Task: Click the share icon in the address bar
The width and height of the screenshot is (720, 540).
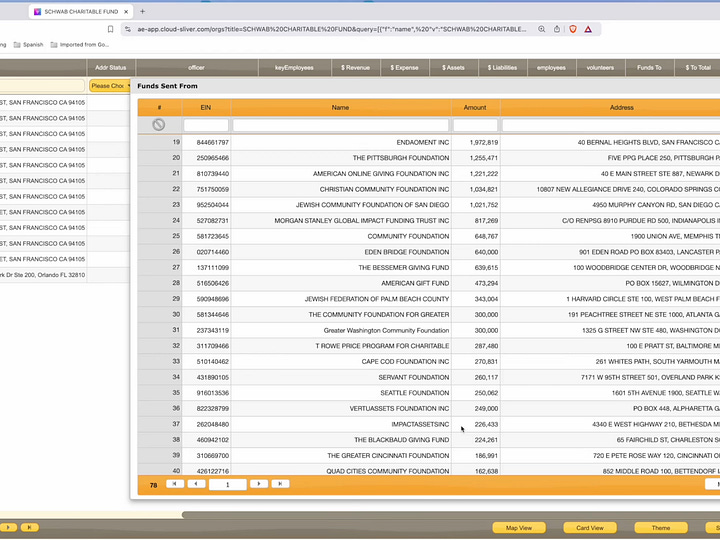Action: (x=557, y=29)
